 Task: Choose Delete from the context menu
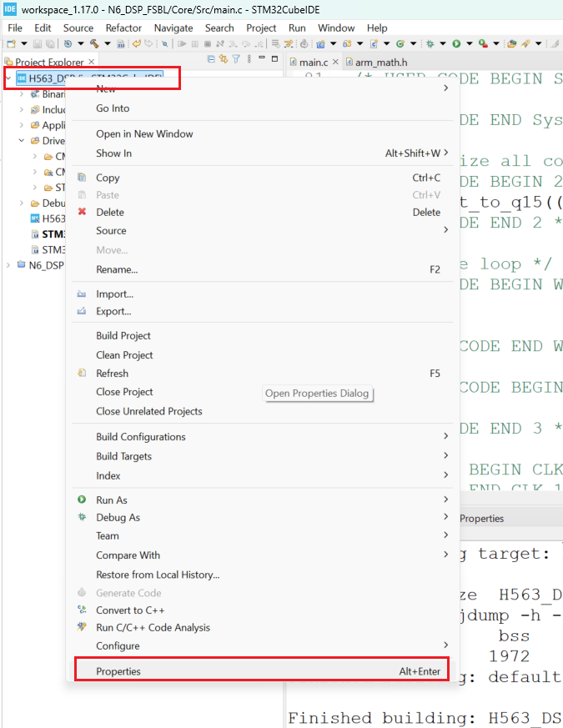[262, 212]
